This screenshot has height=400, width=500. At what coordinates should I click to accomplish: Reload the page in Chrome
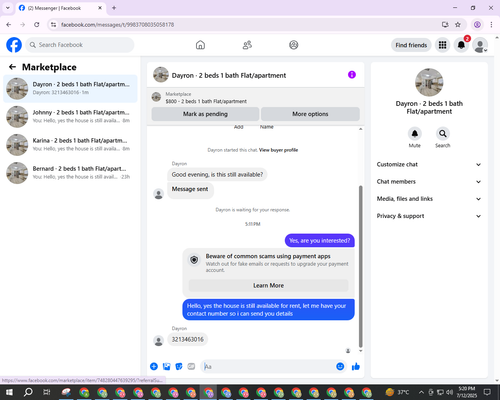pyautogui.click(x=37, y=25)
